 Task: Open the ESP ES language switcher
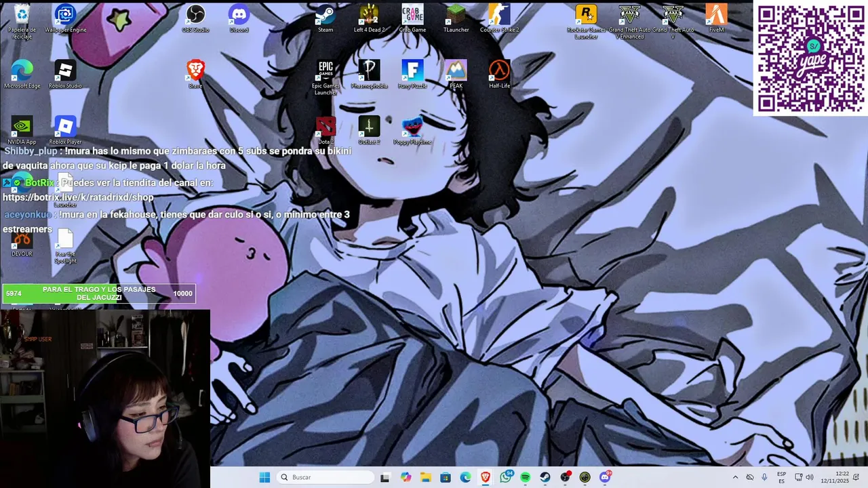[x=781, y=477]
